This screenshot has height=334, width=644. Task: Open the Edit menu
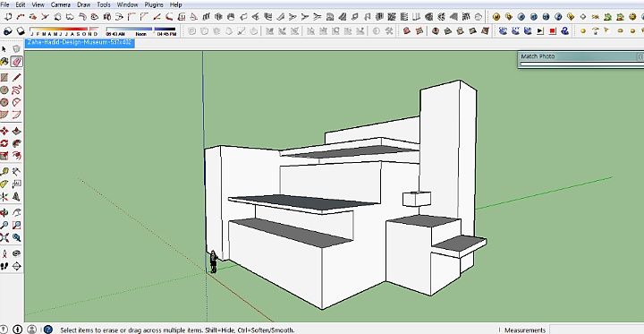(x=20, y=4)
